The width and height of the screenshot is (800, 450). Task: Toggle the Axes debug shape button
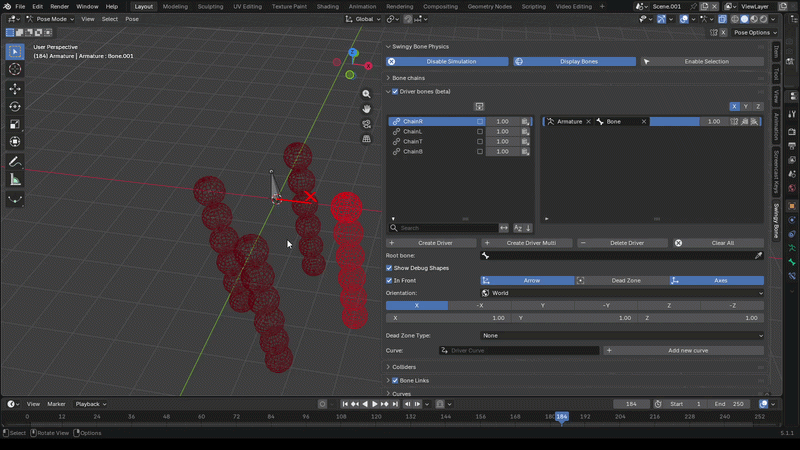tap(717, 281)
